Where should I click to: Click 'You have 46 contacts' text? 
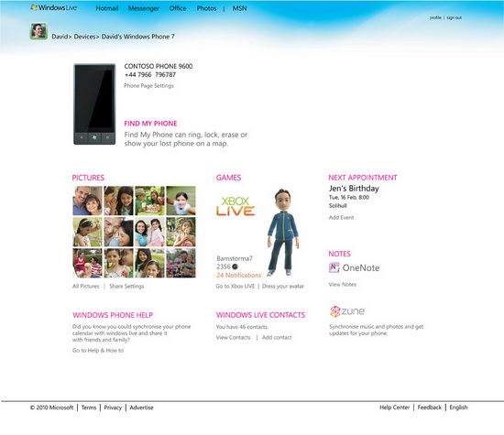(x=242, y=327)
